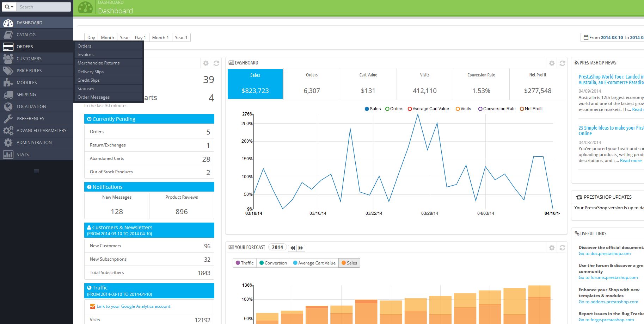Screen dimensions: 644x324
Task: Click into the Search input field
Action: pos(44,7)
